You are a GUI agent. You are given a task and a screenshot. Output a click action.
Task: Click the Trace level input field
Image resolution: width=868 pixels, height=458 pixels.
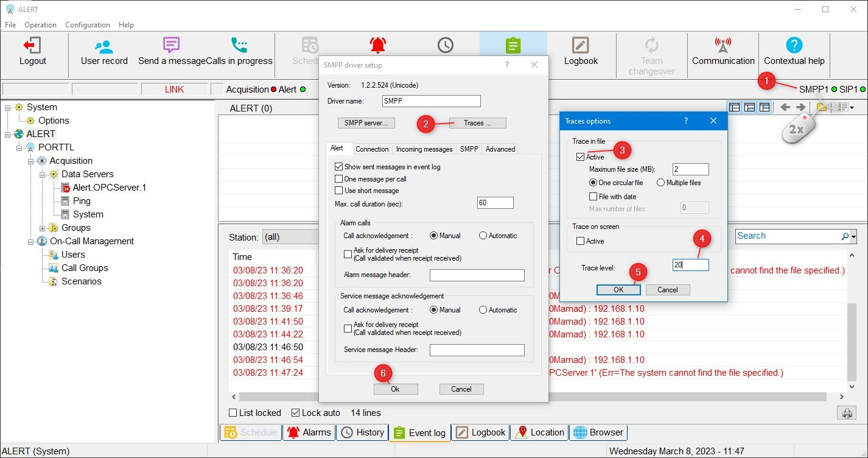pos(690,265)
